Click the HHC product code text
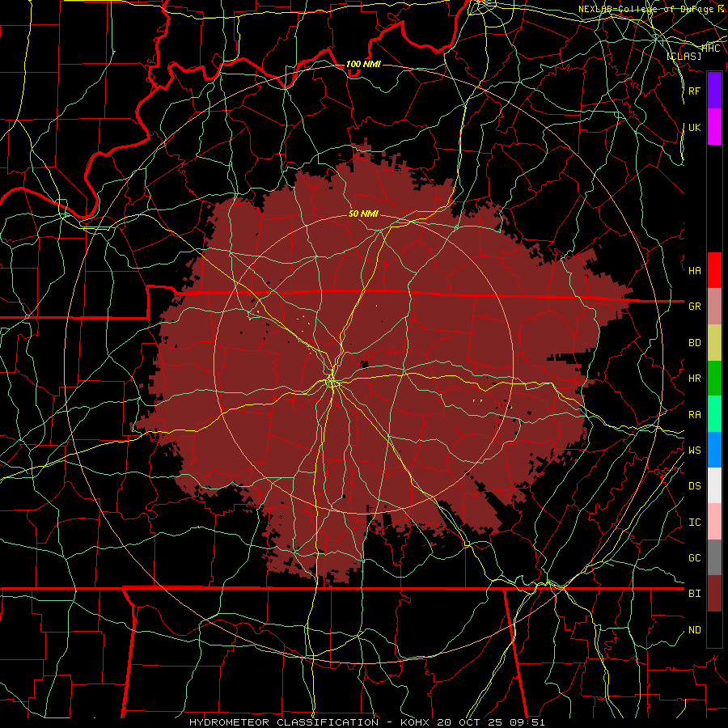The image size is (728, 728). (x=710, y=48)
